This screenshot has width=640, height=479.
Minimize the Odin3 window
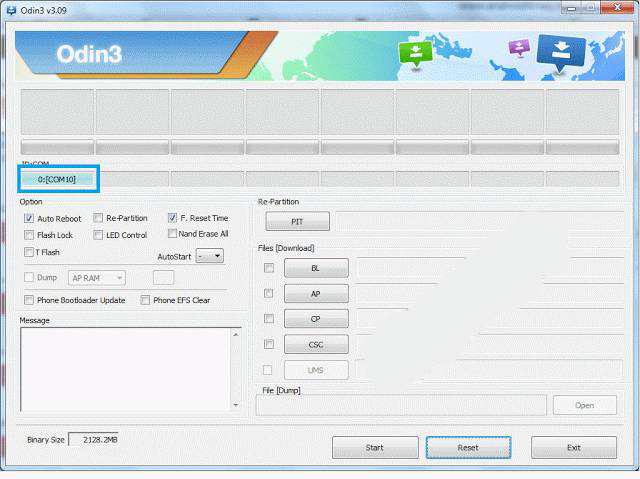(x=571, y=8)
